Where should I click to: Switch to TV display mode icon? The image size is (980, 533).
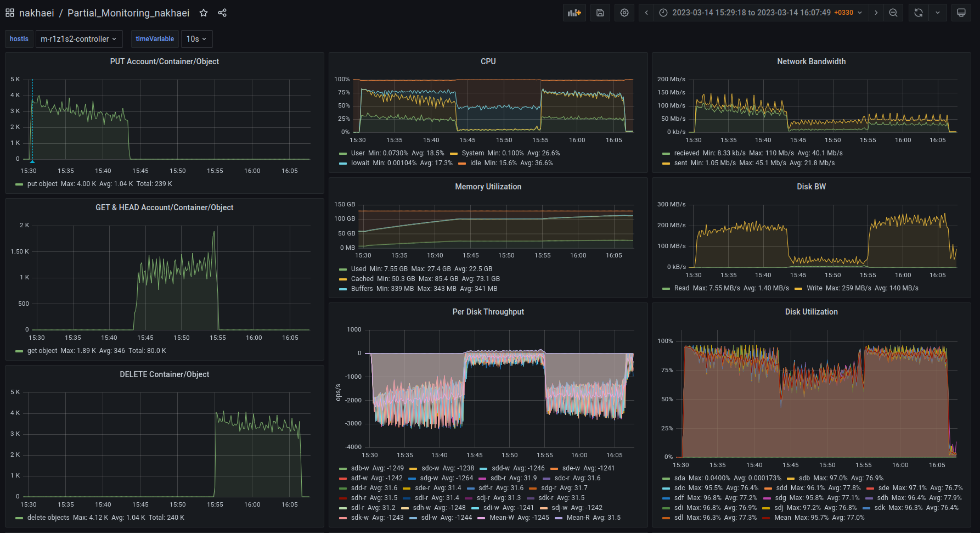coord(961,13)
